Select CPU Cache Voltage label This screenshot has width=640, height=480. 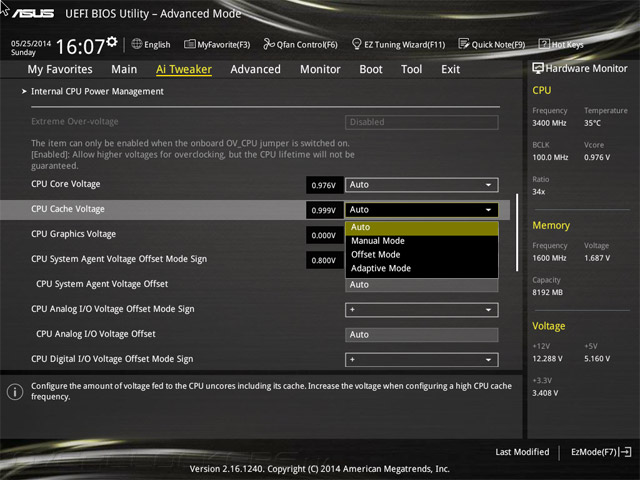pyautogui.click(x=68, y=209)
